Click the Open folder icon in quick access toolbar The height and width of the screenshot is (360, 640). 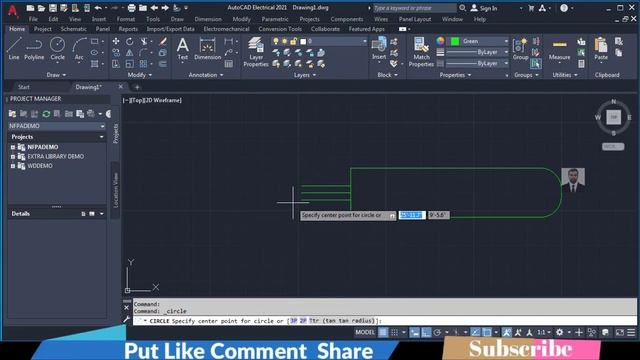41,8
